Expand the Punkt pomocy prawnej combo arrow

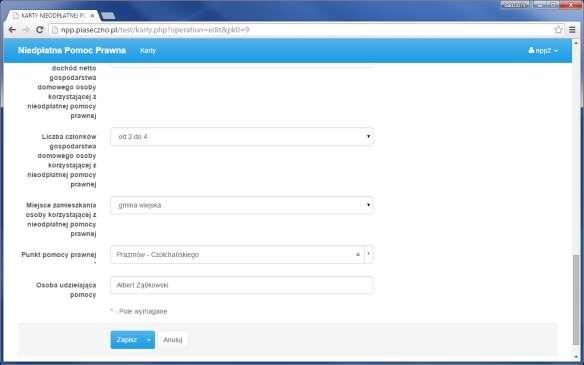click(x=369, y=254)
